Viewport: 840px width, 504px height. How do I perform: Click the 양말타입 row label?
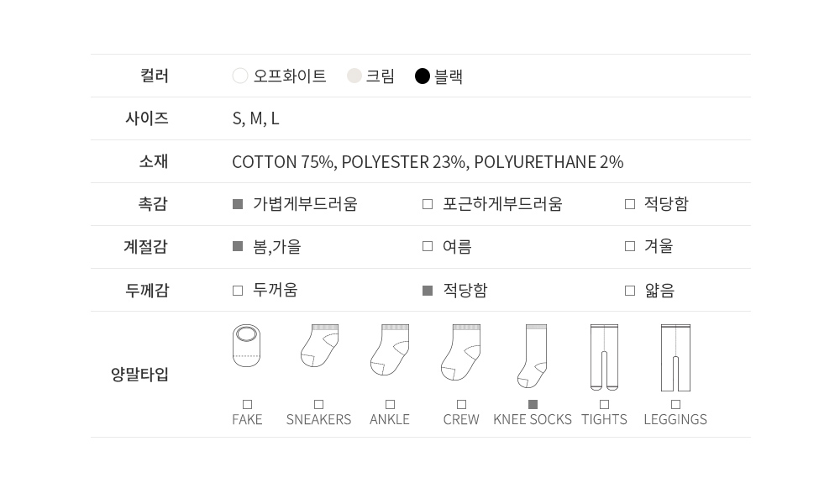140,375
